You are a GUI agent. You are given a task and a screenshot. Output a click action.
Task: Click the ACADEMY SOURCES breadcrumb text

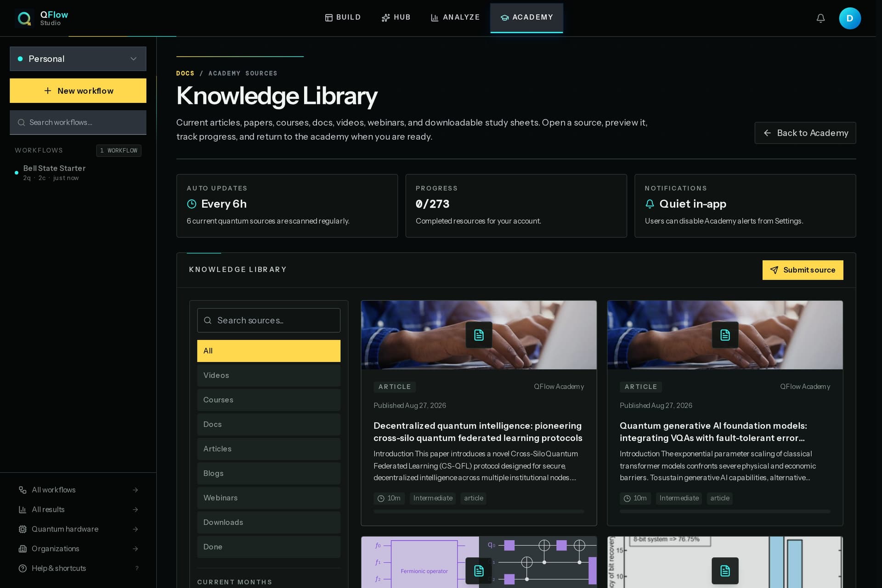click(x=243, y=73)
